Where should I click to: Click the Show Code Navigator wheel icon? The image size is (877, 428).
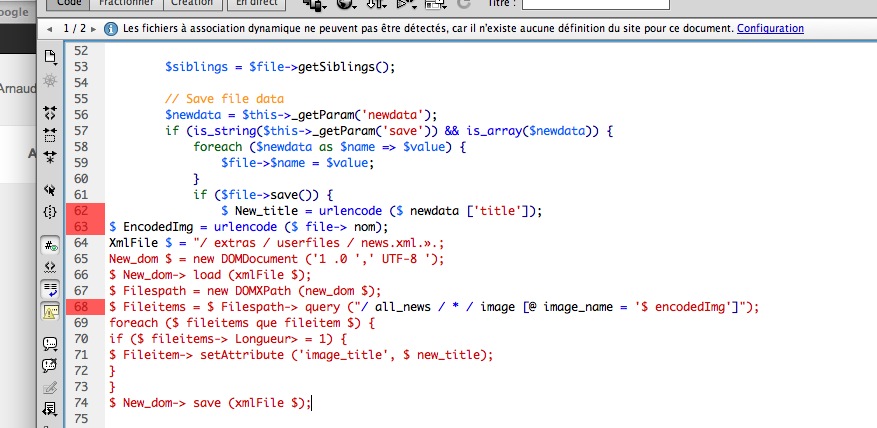50,81
